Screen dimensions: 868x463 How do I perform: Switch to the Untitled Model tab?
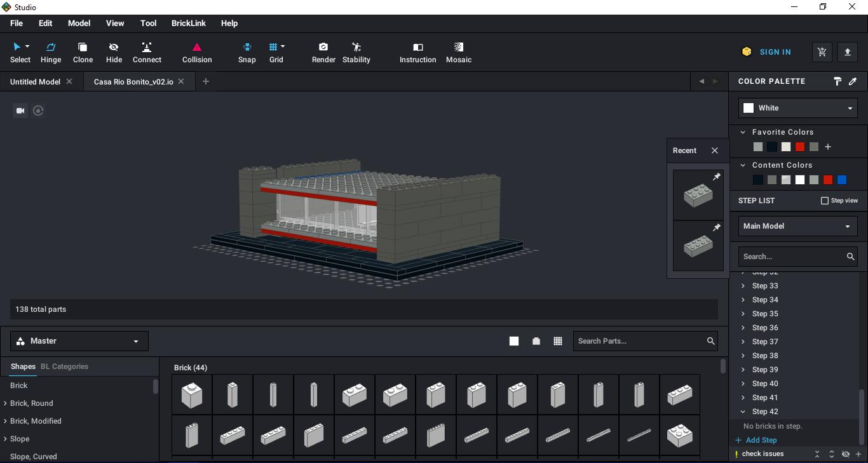tap(35, 82)
